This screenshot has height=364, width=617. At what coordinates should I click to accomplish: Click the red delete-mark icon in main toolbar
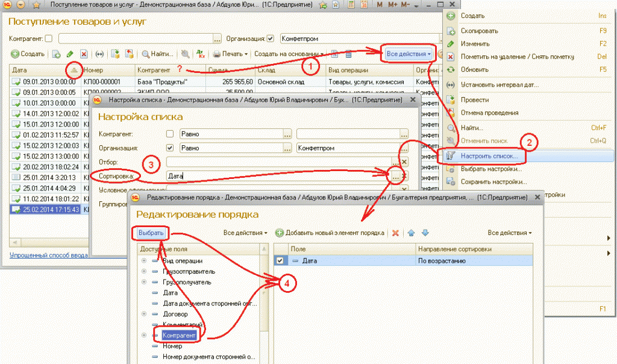[84, 54]
